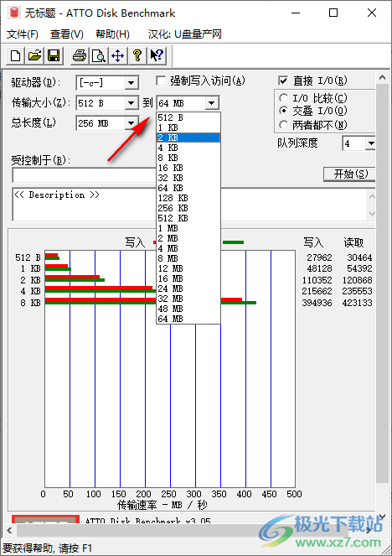Viewport: 392px width, 556px height.
Task: Select 48 MB from the list
Action: click(x=188, y=309)
